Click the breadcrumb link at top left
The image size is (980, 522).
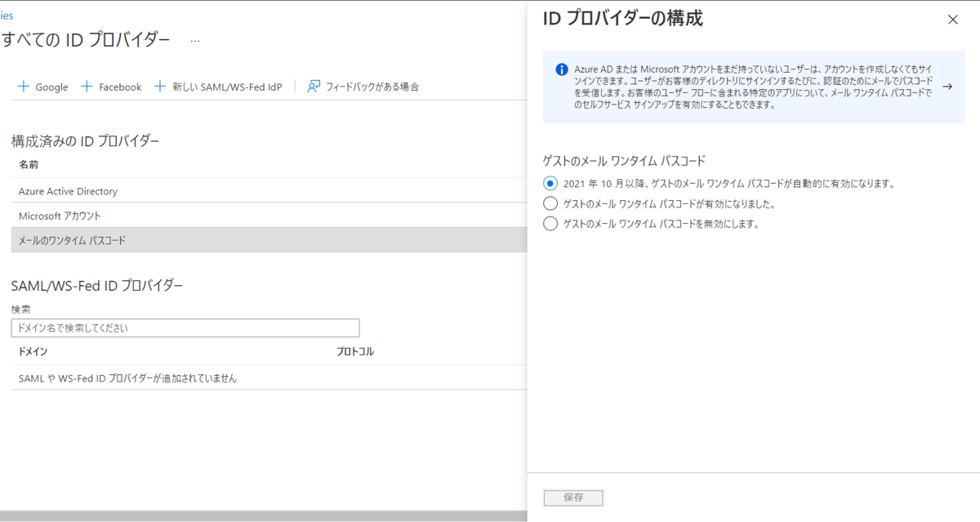[x=7, y=15]
